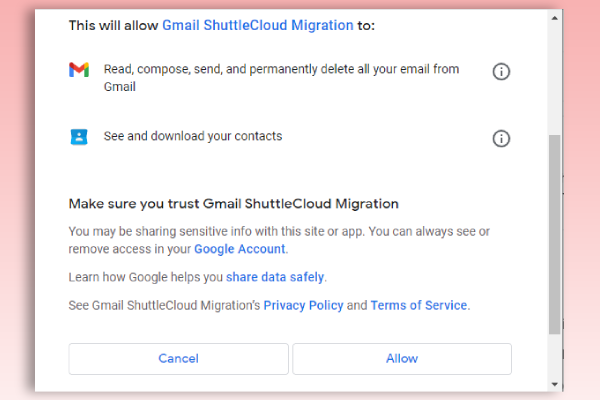Open the Privacy Policy link
Image resolution: width=600 pixels, height=400 pixels.
click(303, 305)
